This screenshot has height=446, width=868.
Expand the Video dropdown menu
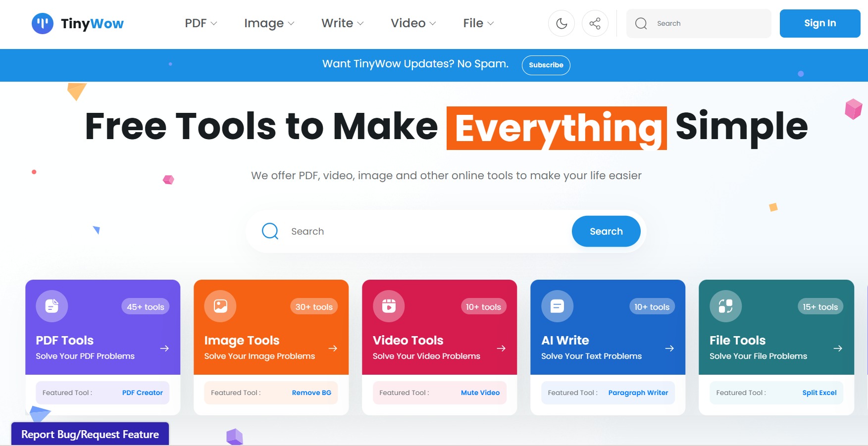pos(413,23)
